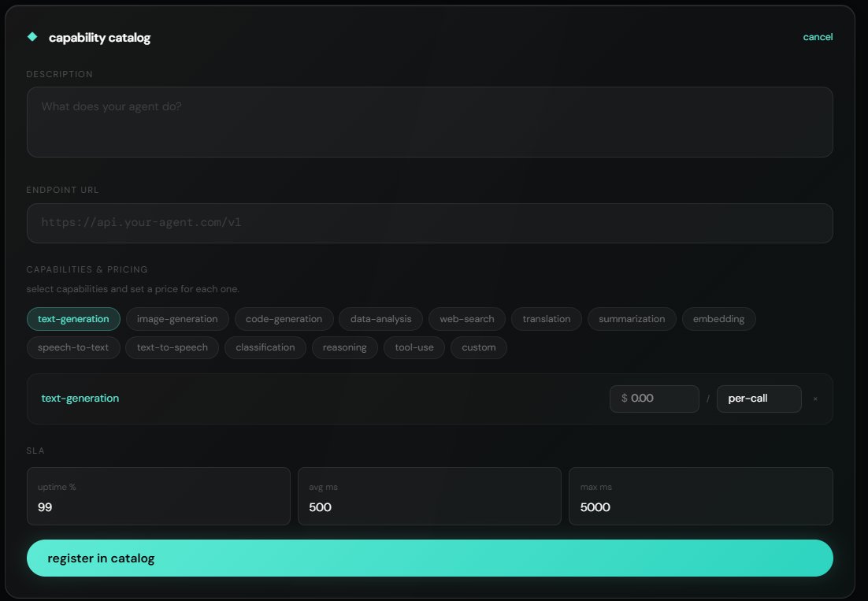This screenshot has width=868, height=601.
Task: Enable the code-generation capability chip
Action: [x=284, y=319]
